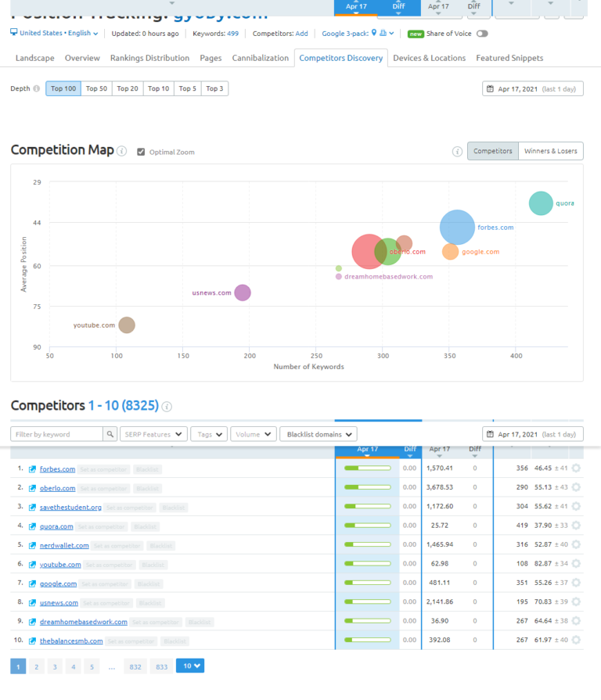Click the quora bubble on the map

541,203
